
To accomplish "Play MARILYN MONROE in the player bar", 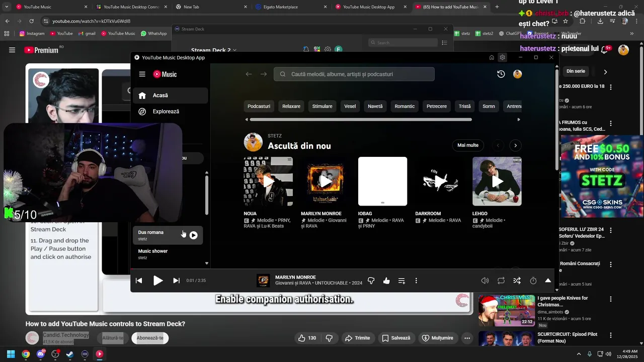I will tap(158, 281).
